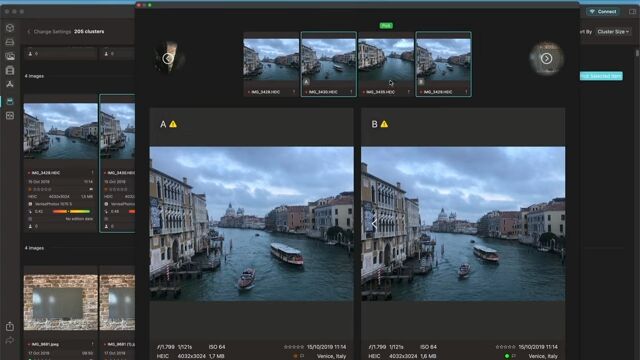Click more options on filmstrip thumbnail B

coord(466,92)
